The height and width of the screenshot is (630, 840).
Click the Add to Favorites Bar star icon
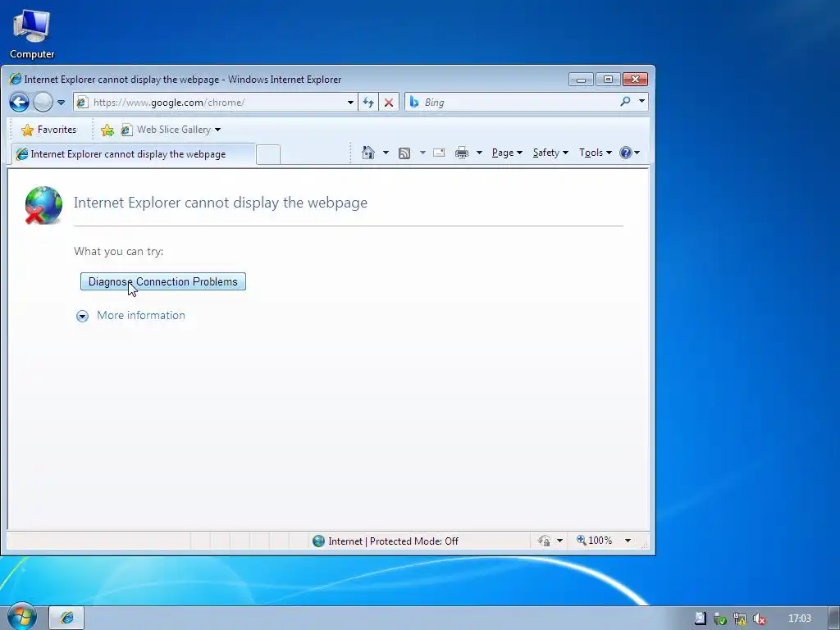pos(107,130)
